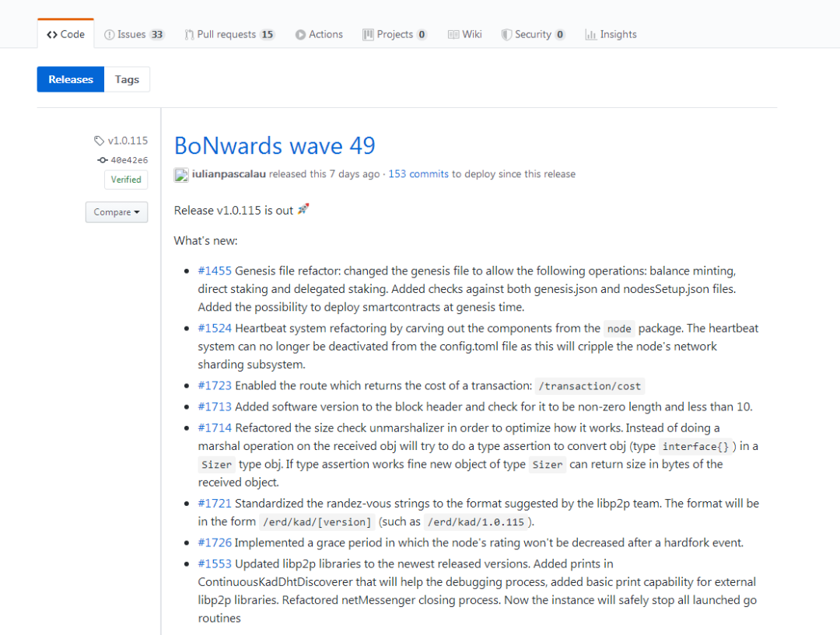Open the Projects tab

395,34
